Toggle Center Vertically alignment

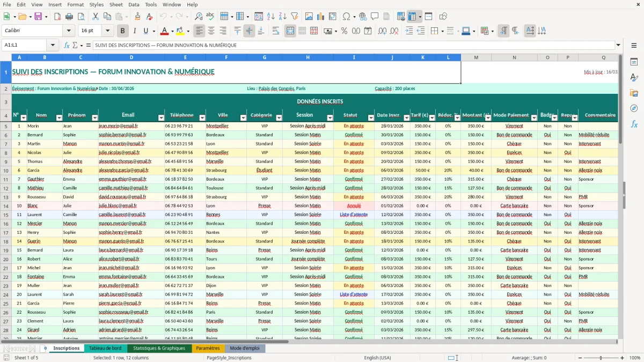[249, 31]
